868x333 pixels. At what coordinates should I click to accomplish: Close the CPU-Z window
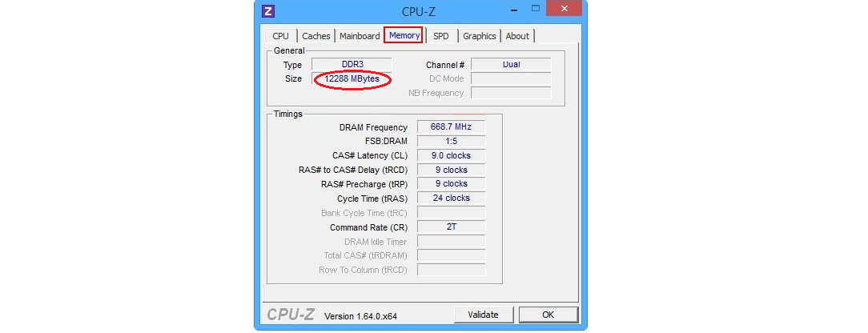565,10
